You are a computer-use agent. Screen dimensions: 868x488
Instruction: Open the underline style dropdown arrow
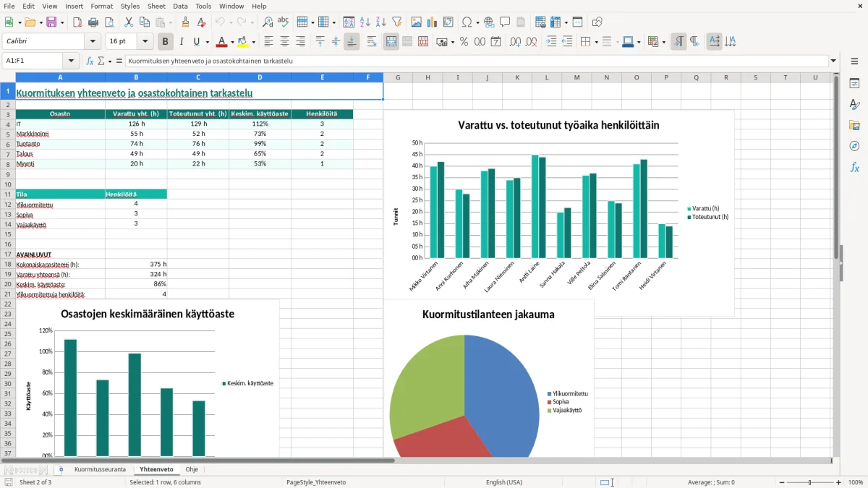click(206, 42)
